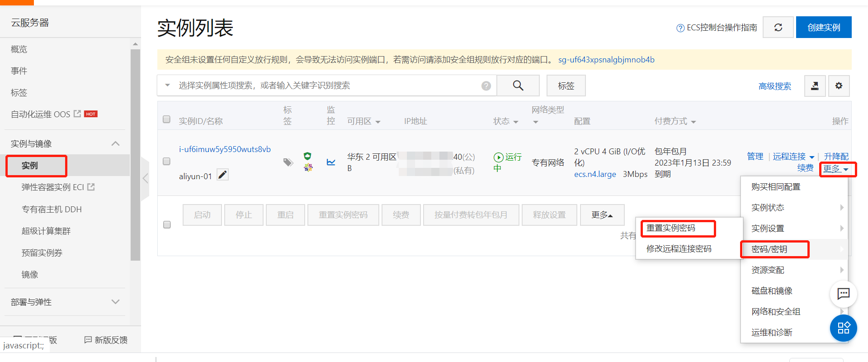Click the 升降配 link

836,157
